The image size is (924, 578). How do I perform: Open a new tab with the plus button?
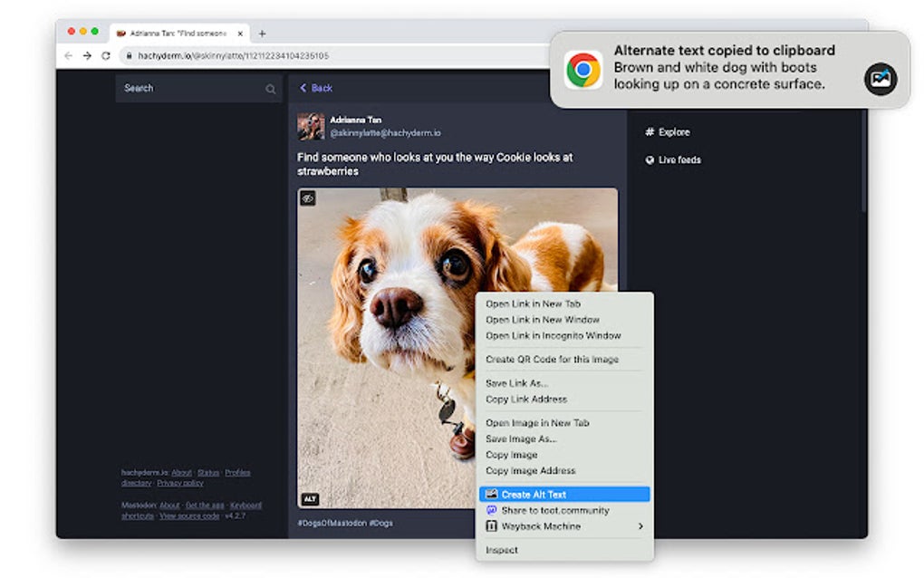(x=262, y=34)
